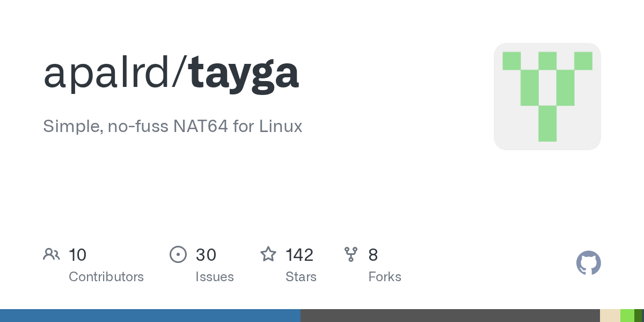Image resolution: width=644 pixels, height=322 pixels.
Task: Select the "Contributors" label
Action: 106,277
